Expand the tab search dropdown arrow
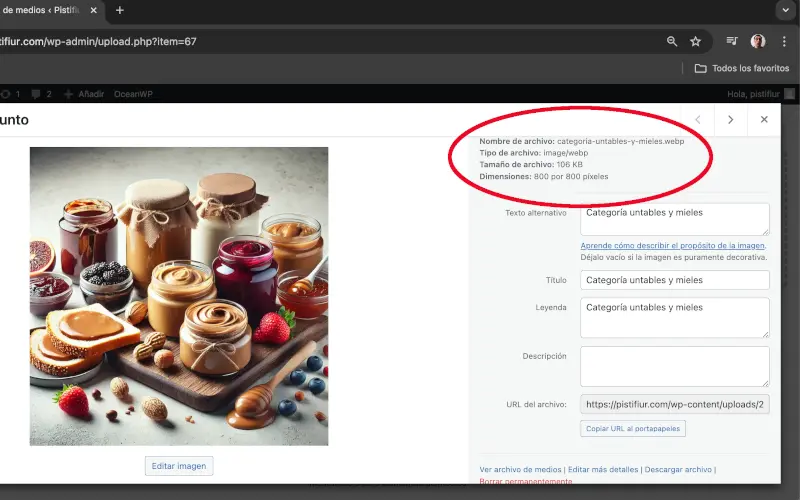800x500 pixels. click(x=784, y=10)
